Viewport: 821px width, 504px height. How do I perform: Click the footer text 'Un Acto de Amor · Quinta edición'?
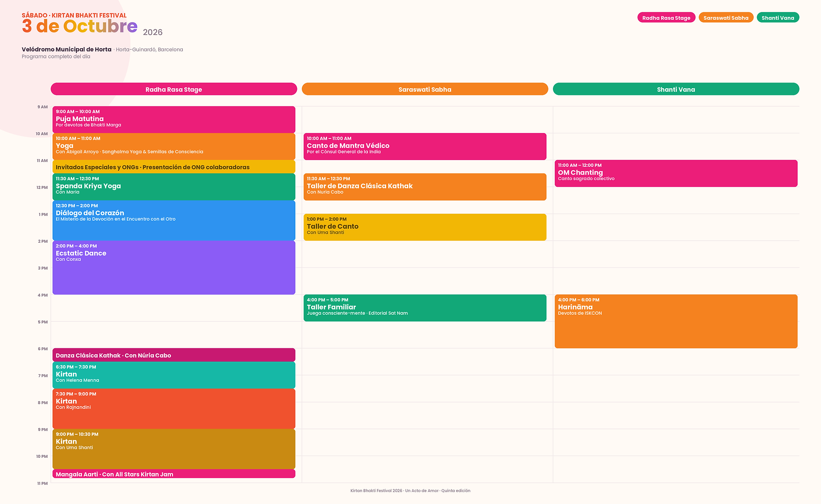438,491
